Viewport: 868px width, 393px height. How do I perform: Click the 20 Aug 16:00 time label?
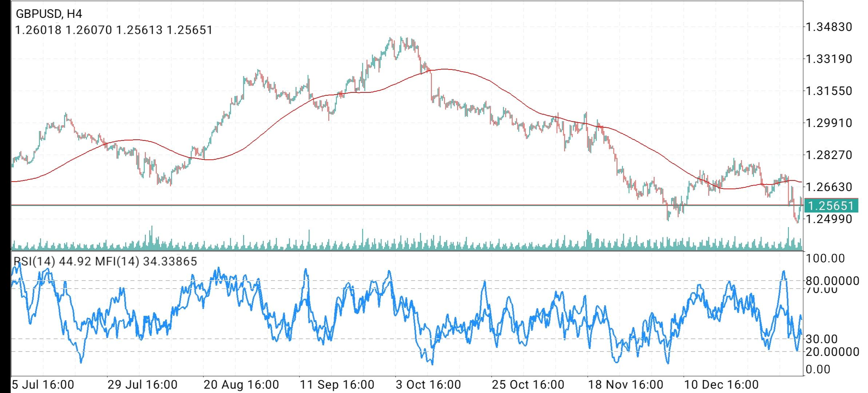point(241,384)
